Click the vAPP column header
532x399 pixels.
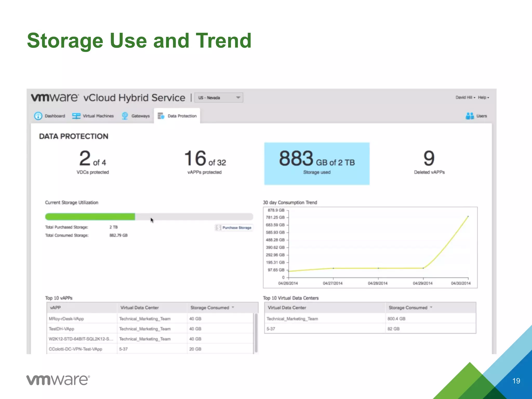pos(82,308)
